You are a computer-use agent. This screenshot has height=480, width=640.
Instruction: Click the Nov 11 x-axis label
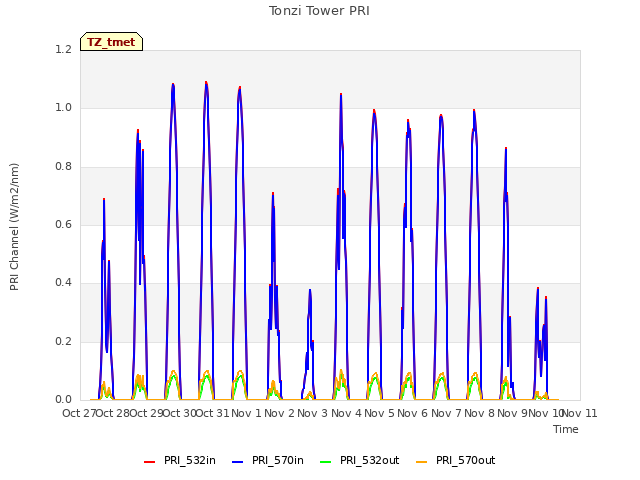coord(580,413)
